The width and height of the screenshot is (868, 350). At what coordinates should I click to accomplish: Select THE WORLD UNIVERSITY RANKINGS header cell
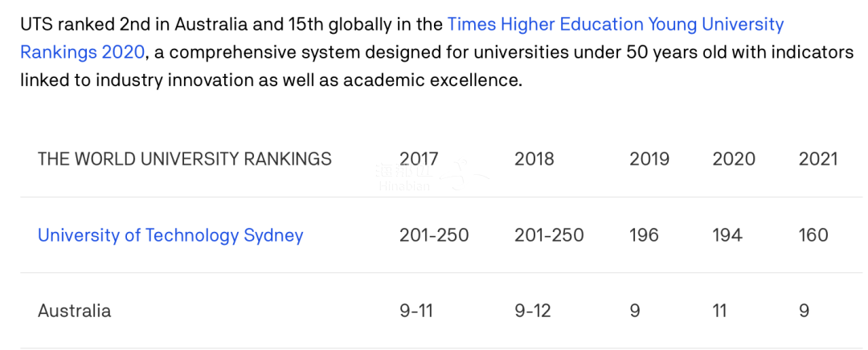pos(184,159)
